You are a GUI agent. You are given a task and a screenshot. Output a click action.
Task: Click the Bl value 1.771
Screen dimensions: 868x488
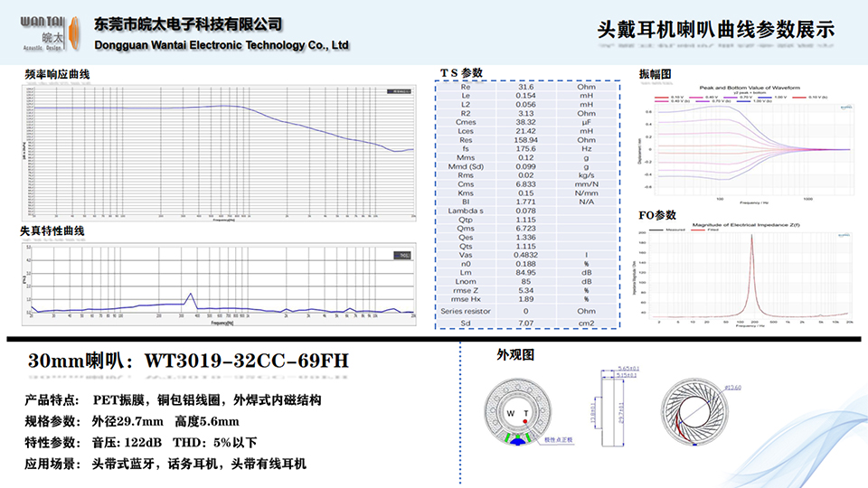pos(526,202)
